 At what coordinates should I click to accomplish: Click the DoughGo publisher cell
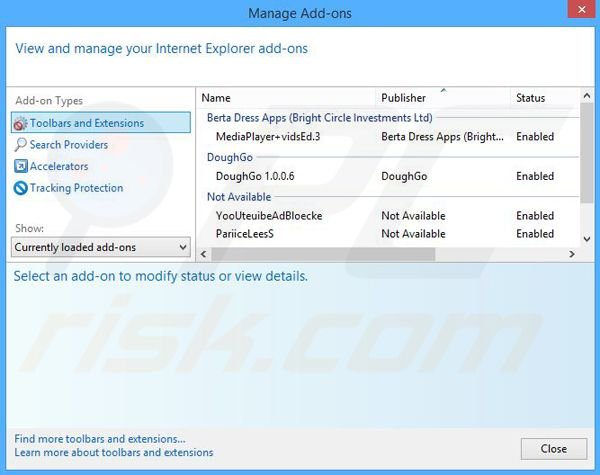pos(404,176)
